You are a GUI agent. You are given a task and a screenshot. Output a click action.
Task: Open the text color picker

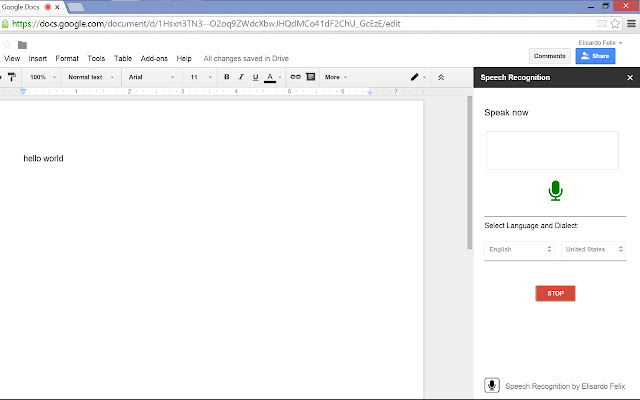point(272,77)
